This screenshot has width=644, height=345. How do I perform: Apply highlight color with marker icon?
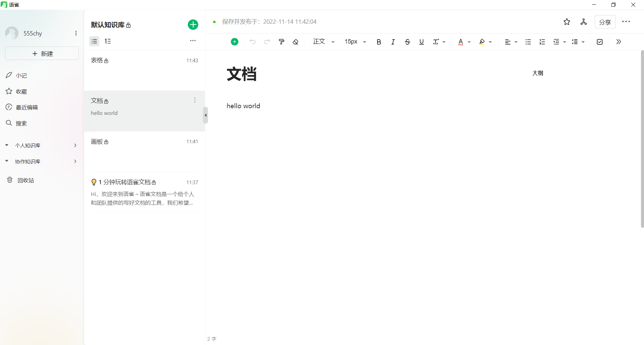pyautogui.click(x=482, y=42)
